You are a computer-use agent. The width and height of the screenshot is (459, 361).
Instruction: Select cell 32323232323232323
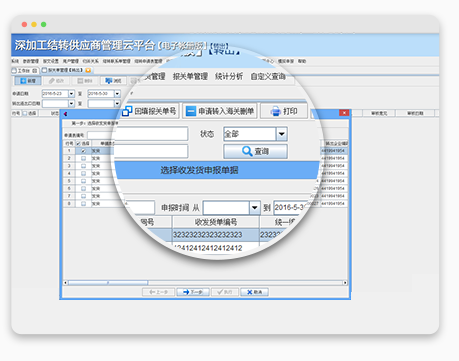[x=215, y=235]
